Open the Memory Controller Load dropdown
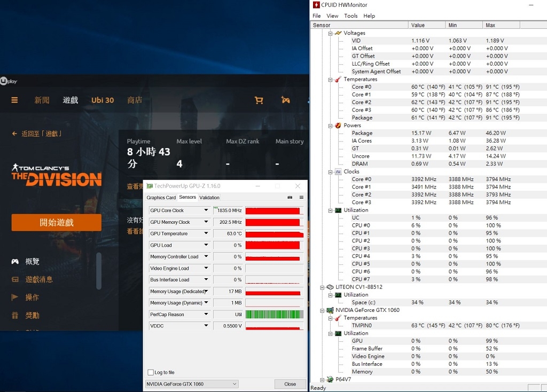547x392 pixels. coord(206,256)
